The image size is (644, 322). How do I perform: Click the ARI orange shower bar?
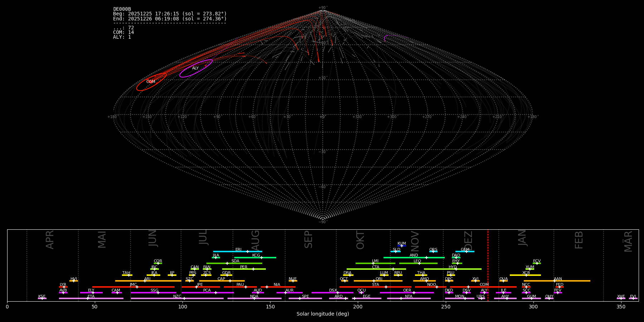[x=148, y=281]
